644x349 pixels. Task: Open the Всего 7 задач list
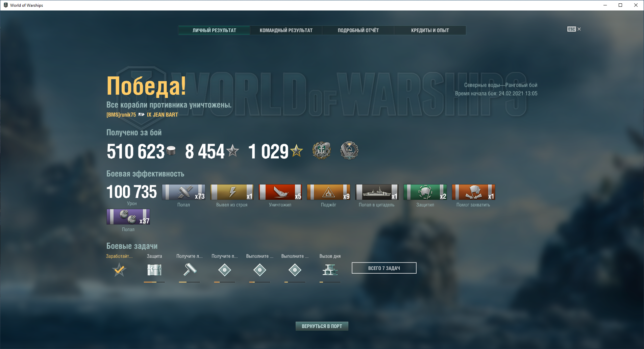(x=384, y=268)
